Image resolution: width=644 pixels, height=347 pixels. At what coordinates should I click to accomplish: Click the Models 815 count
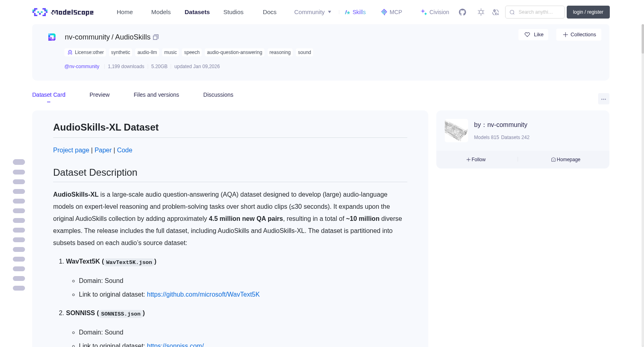[487, 137]
